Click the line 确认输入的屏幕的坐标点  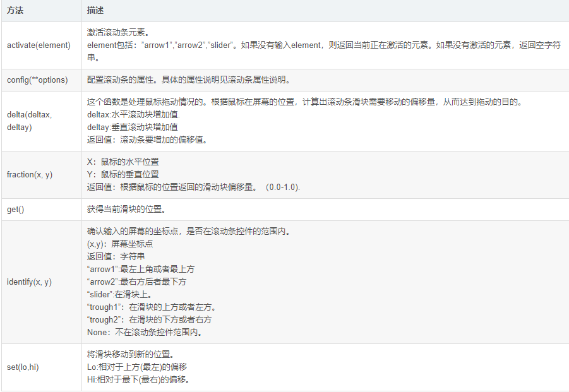click(189, 232)
